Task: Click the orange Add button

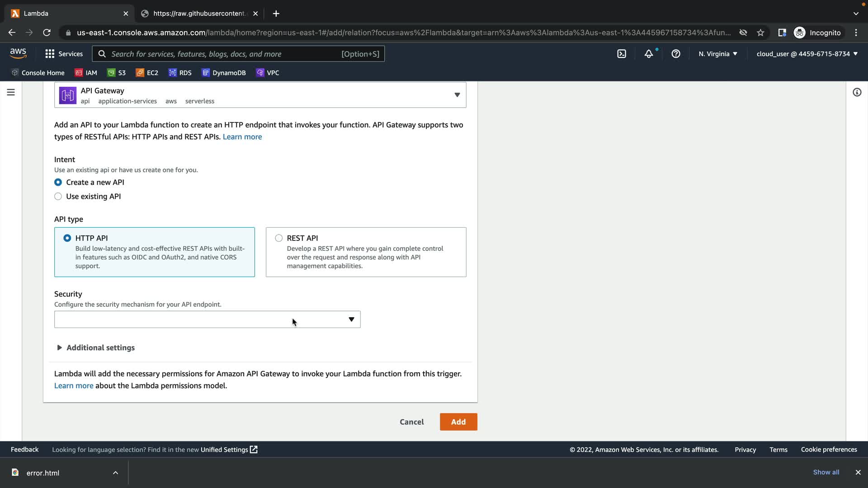Action: [458, 422]
